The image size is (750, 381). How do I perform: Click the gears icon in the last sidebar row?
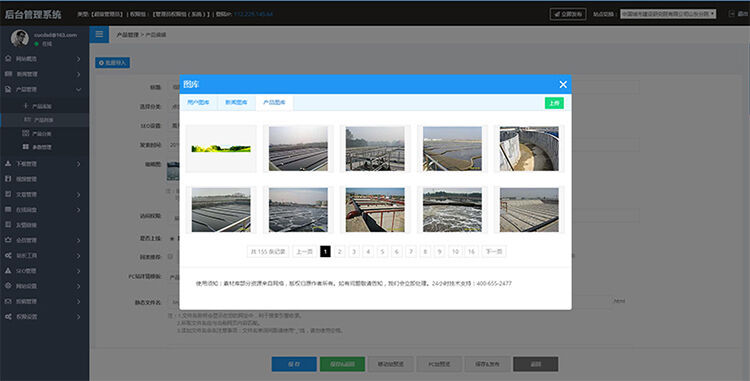click(8, 316)
